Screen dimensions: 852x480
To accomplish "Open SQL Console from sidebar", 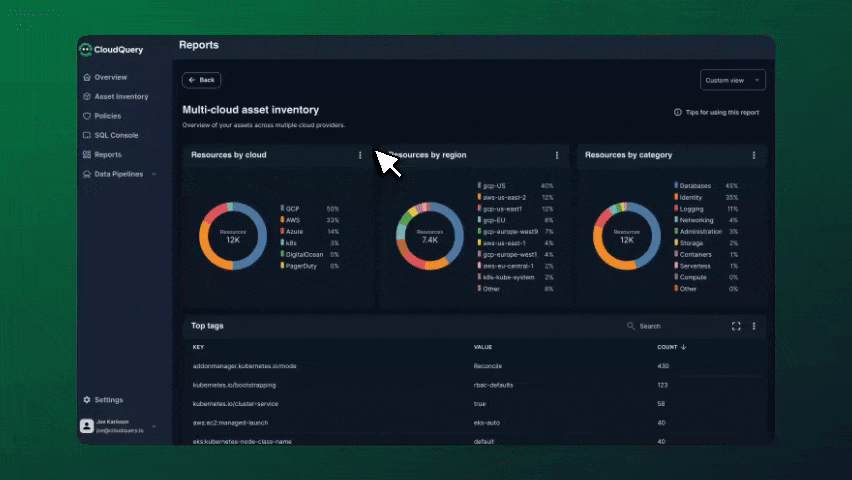I will point(116,135).
